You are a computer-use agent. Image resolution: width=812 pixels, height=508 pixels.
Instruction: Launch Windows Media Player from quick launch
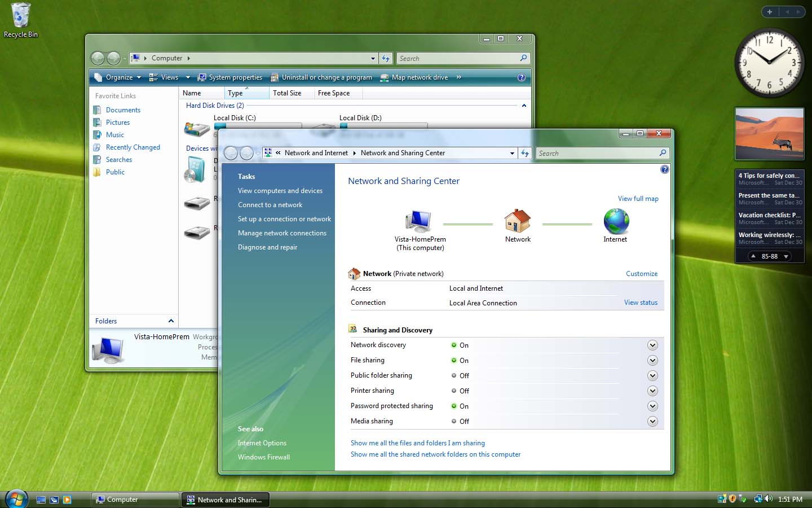click(67, 500)
